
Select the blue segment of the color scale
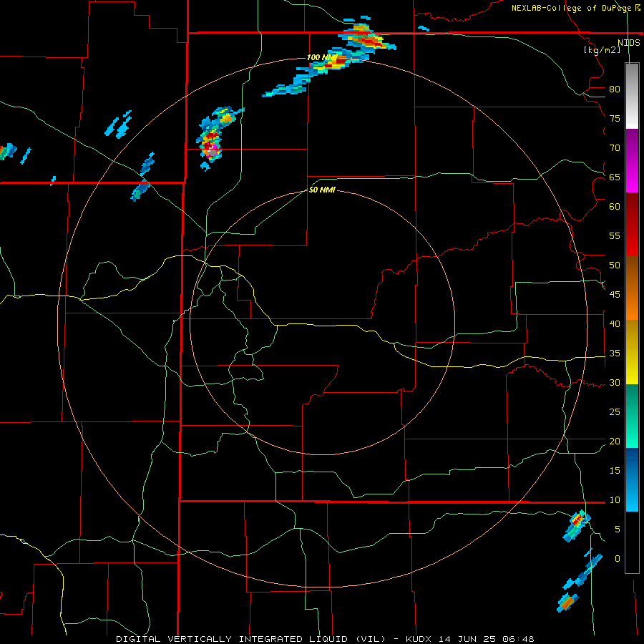click(x=632, y=479)
